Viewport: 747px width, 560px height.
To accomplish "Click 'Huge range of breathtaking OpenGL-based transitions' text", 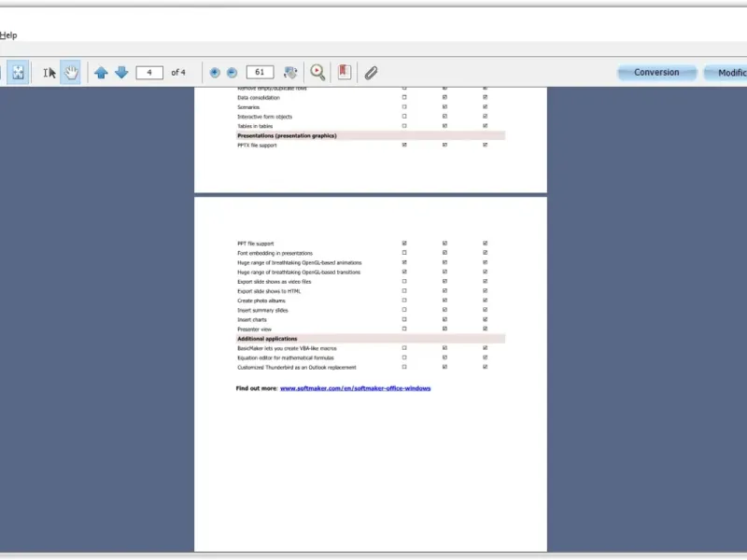I will click(x=299, y=272).
